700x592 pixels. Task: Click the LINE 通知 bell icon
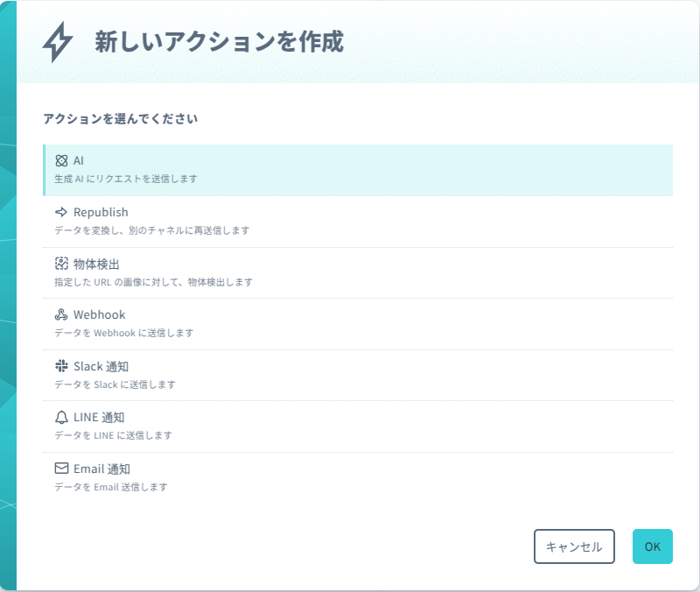point(61,418)
